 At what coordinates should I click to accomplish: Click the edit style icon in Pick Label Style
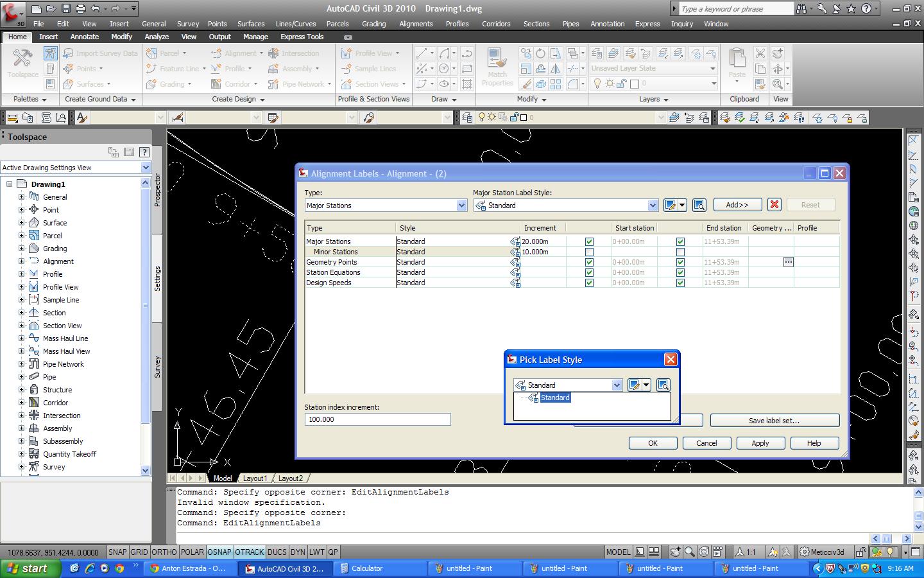tap(635, 385)
